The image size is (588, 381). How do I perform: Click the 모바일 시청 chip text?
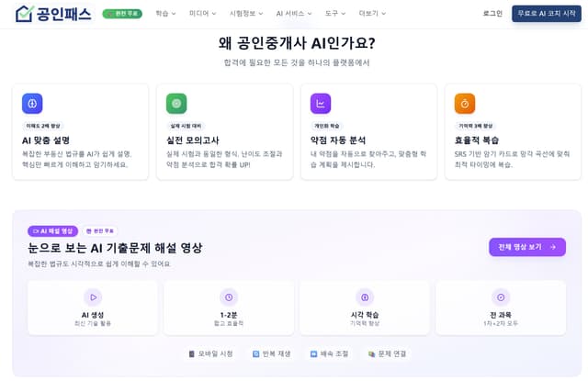point(215,353)
